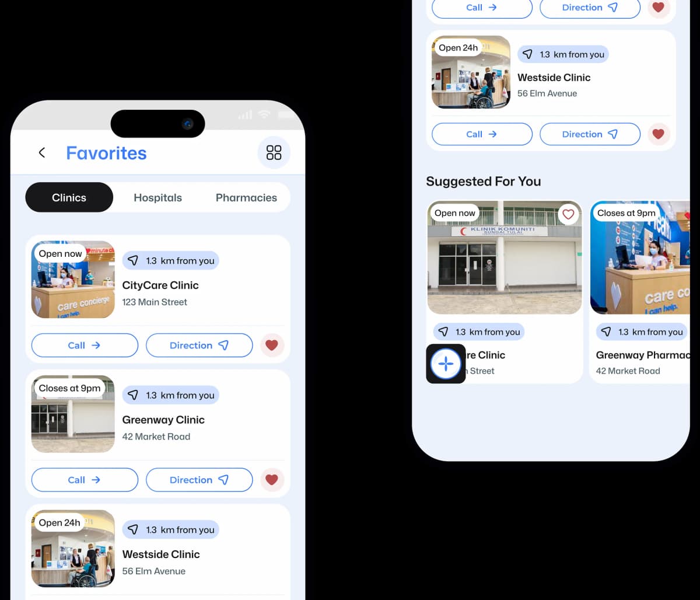The width and height of the screenshot is (700, 600).
Task: Tap the blue floating plus compass button
Action: coord(446,364)
